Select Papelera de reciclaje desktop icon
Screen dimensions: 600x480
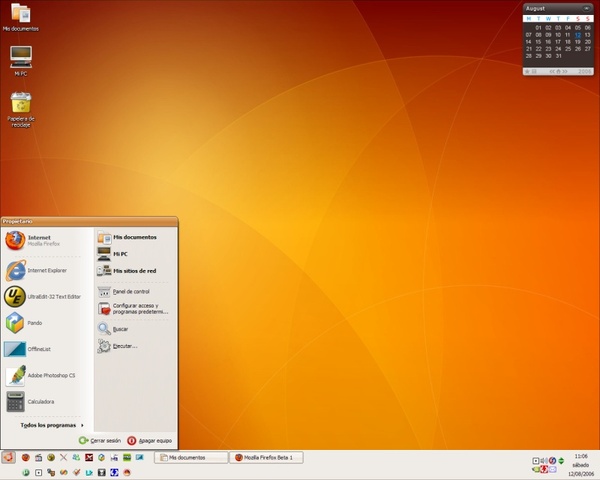(21, 109)
